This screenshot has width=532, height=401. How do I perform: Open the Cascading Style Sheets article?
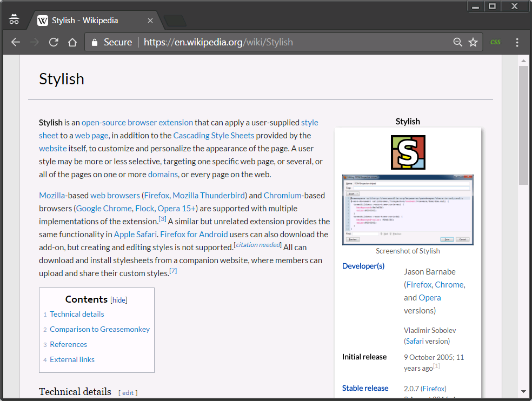click(x=214, y=135)
